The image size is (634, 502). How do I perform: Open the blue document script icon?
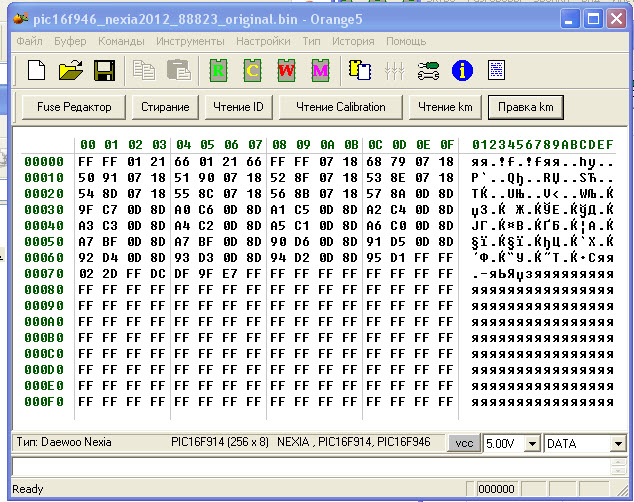click(496, 70)
